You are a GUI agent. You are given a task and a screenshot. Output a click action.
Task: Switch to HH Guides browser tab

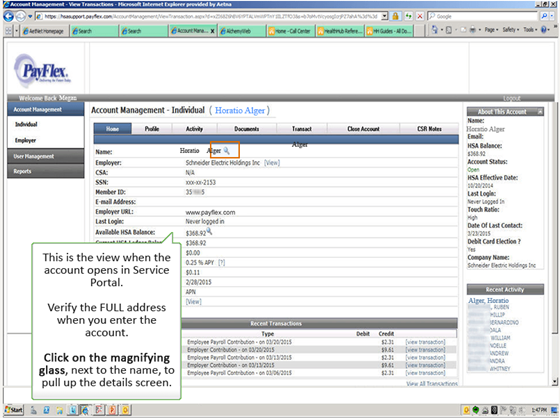tap(389, 31)
